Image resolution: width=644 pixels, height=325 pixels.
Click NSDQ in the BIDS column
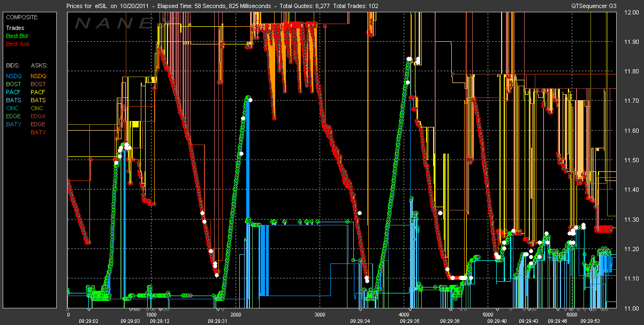pyautogui.click(x=14, y=76)
